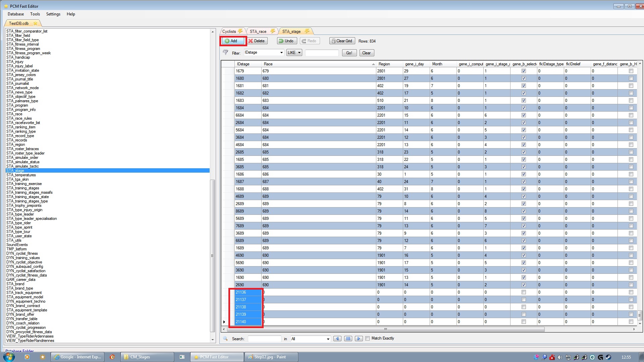
Task: Click the filter funnel icon
Action: click(226, 52)
